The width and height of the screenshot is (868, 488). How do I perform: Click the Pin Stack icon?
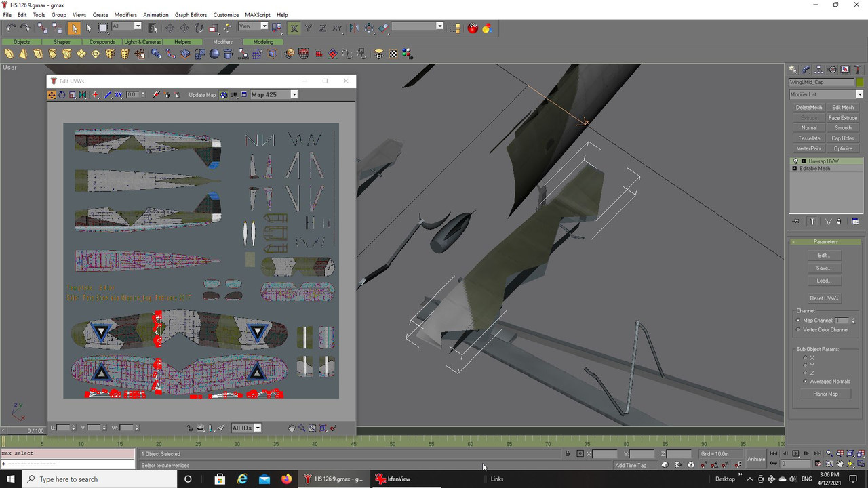pos(796,222)
